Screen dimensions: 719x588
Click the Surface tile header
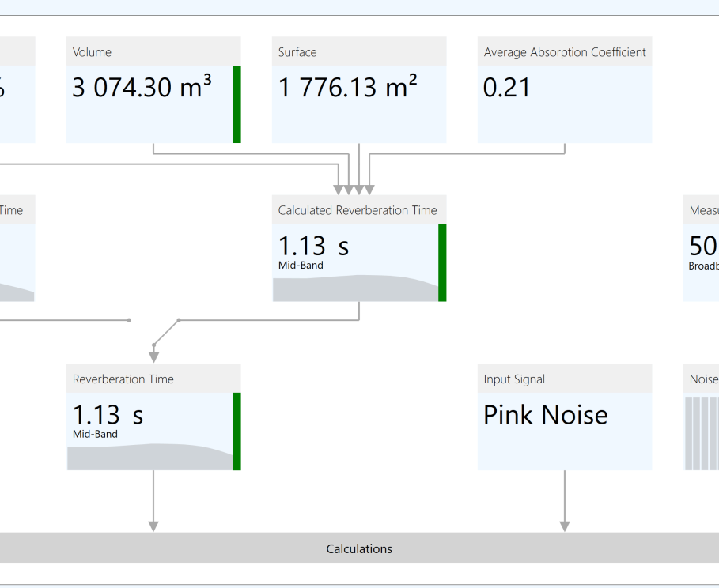pos(358,52)
